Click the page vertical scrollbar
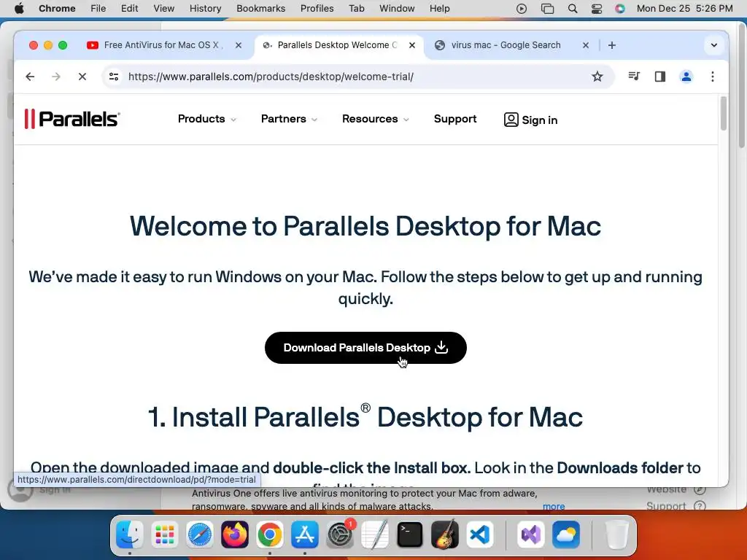Image resolution: width=747 pixels, height=560 pixels. [x=723, y=113]
